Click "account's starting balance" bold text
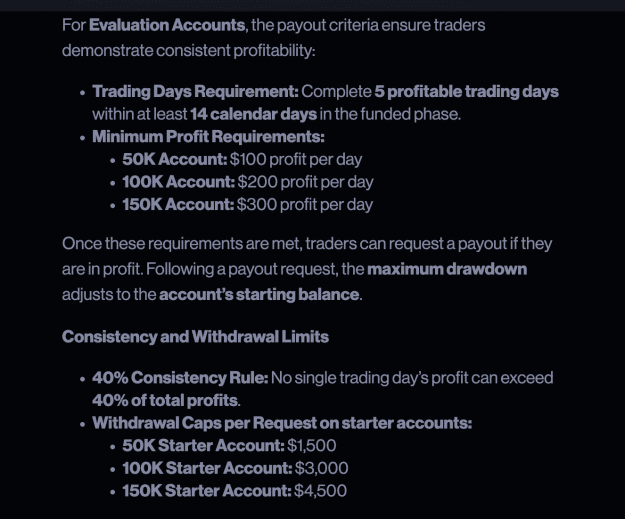625x519 pixels. 259,295
